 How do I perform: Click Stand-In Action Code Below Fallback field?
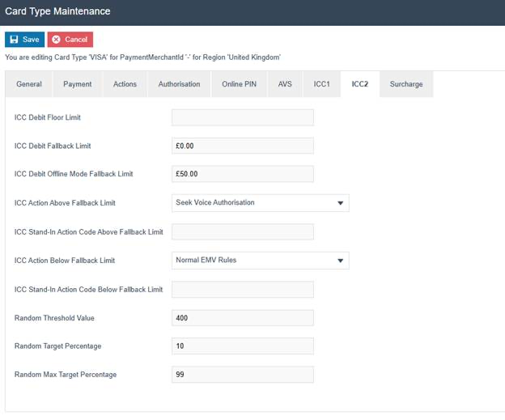[242, 290]
